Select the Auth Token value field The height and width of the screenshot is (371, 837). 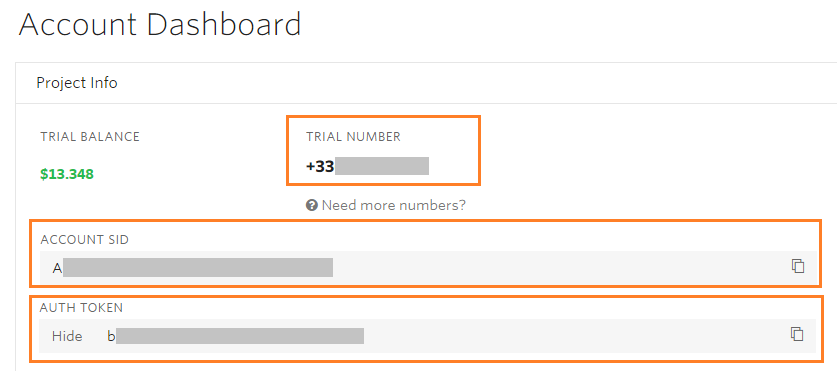[x=428, y=336]
